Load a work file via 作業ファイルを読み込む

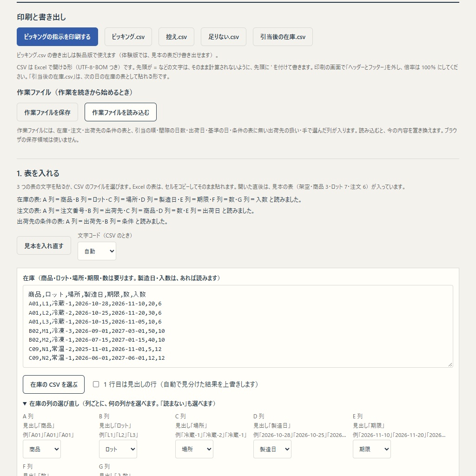[120, 112]
